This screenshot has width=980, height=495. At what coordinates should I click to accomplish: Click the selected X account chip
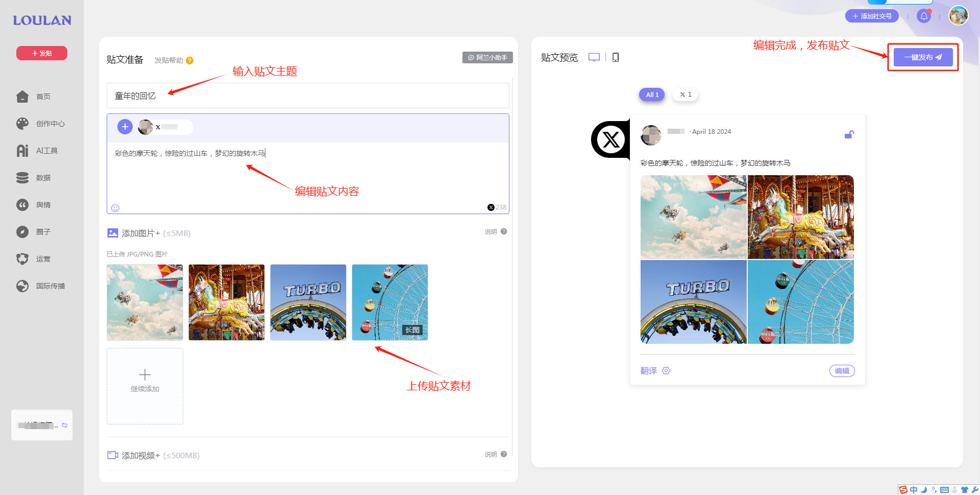(165, 127)
